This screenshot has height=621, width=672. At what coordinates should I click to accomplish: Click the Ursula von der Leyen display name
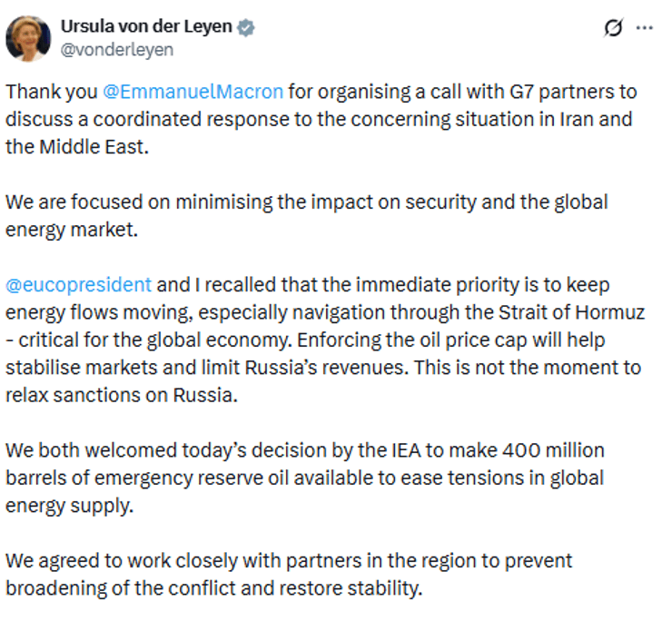pyautogui.click(x=145, y=28)
